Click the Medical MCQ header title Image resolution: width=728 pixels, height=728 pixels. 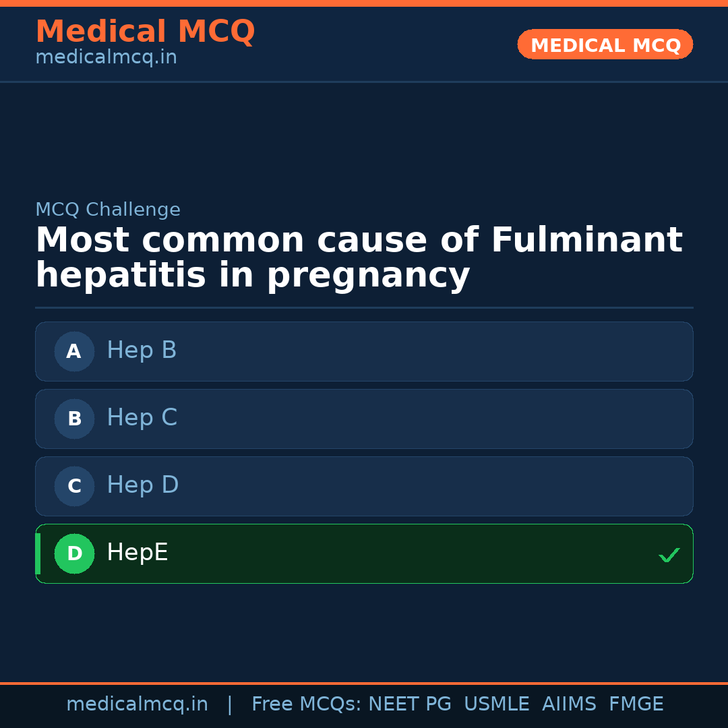[x=145, y=32]
